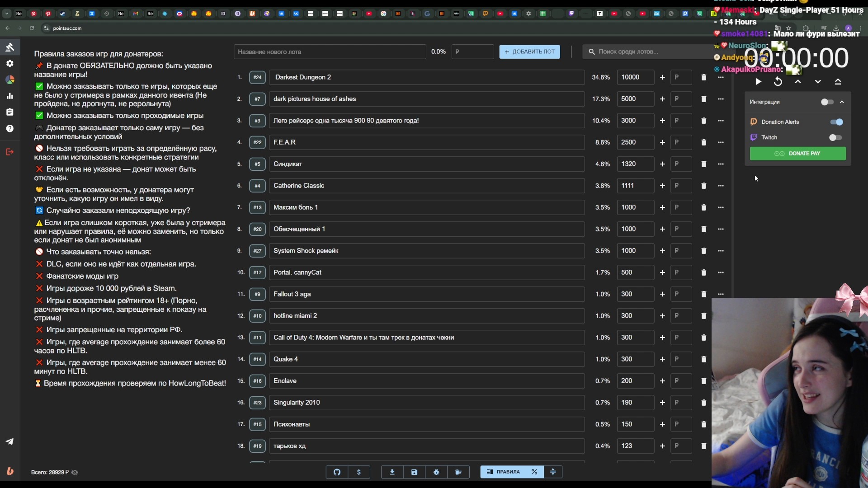Viewport: 868px width, 488px height.
Task: Disable the Donation Alerts integration switch
Action: 836,122
